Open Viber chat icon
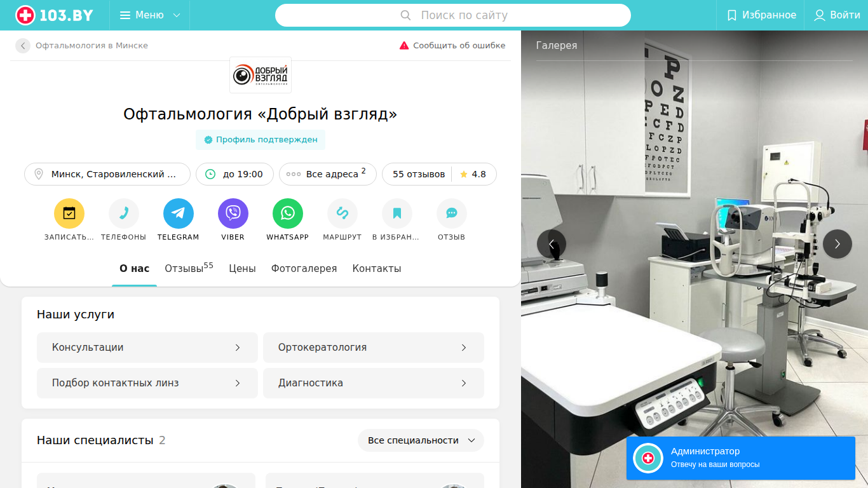The height and width of the screenshot is (488, 868). point(233,213)
